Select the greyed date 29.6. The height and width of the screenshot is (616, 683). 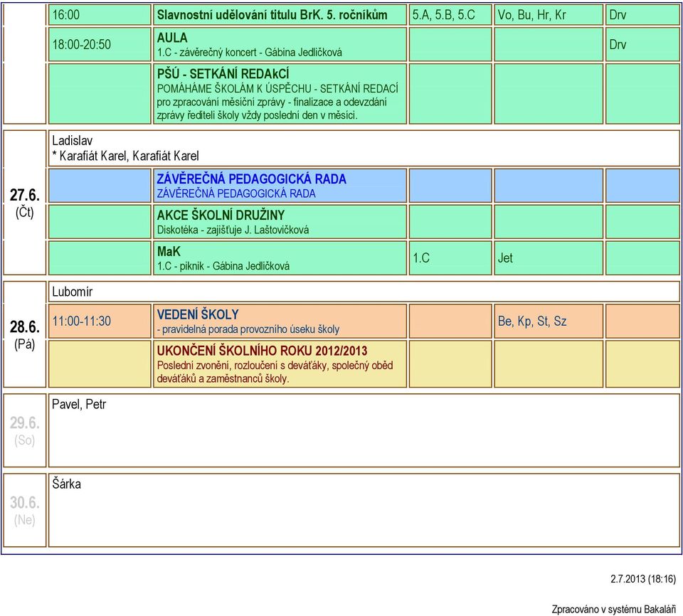click(x=24, y=423)
